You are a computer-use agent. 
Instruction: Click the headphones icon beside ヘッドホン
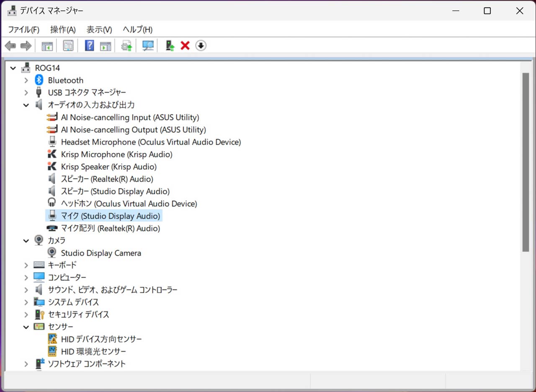[52, 204]
